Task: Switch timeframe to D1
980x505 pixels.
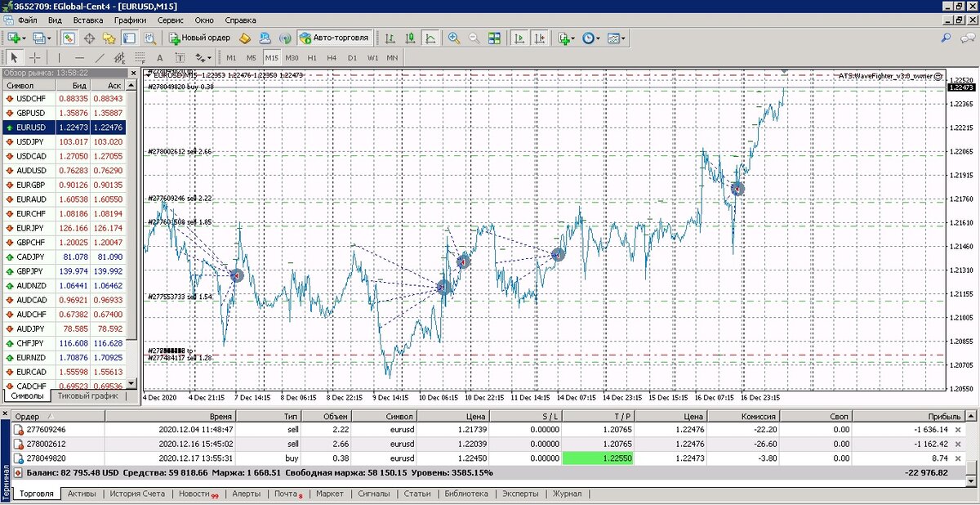Action: (x=352, y=58)
